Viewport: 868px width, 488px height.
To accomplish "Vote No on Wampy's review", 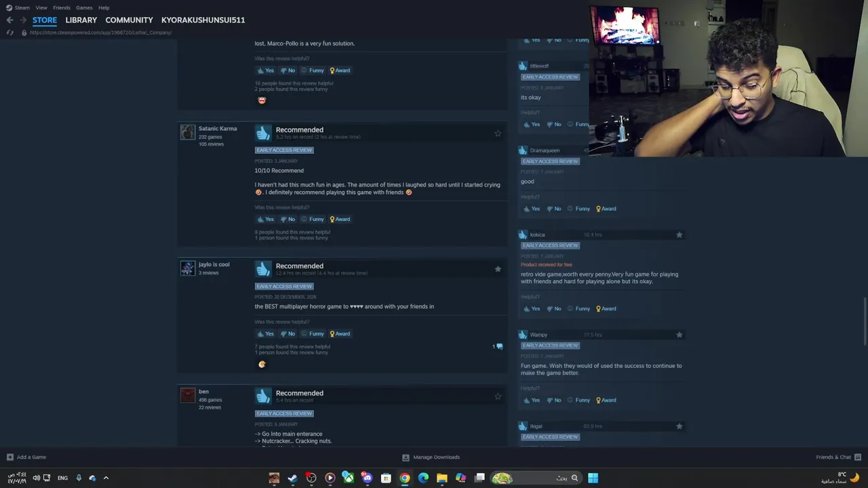I will pyautogui.click(x=553, y=400).
